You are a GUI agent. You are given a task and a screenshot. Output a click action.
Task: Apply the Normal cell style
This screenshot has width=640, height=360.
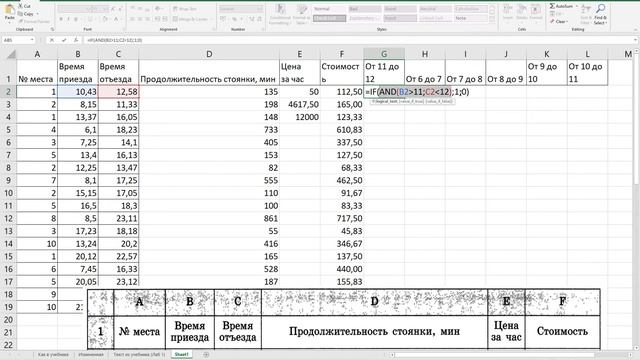329,9
